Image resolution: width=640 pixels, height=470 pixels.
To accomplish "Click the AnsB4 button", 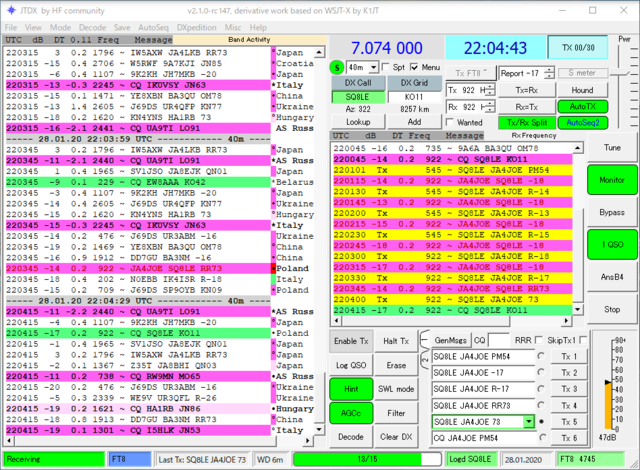I will [612, 277].
